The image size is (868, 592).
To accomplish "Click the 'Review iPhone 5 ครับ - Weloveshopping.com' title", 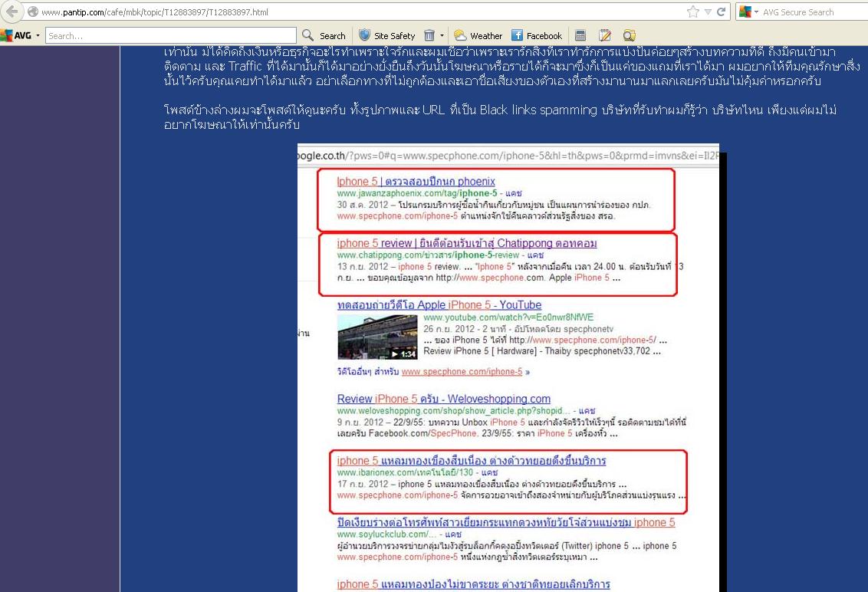I will tap(443, 399).
